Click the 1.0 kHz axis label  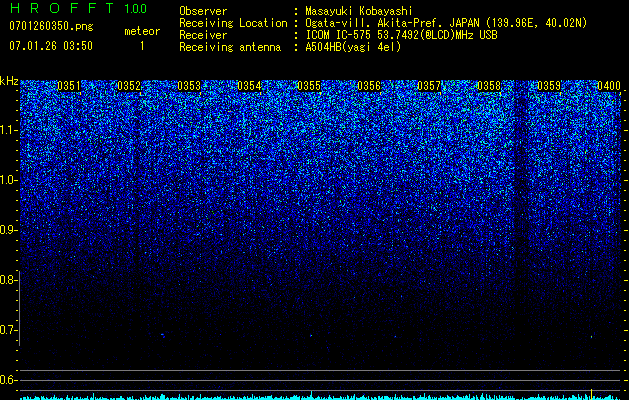click(7, 180)
